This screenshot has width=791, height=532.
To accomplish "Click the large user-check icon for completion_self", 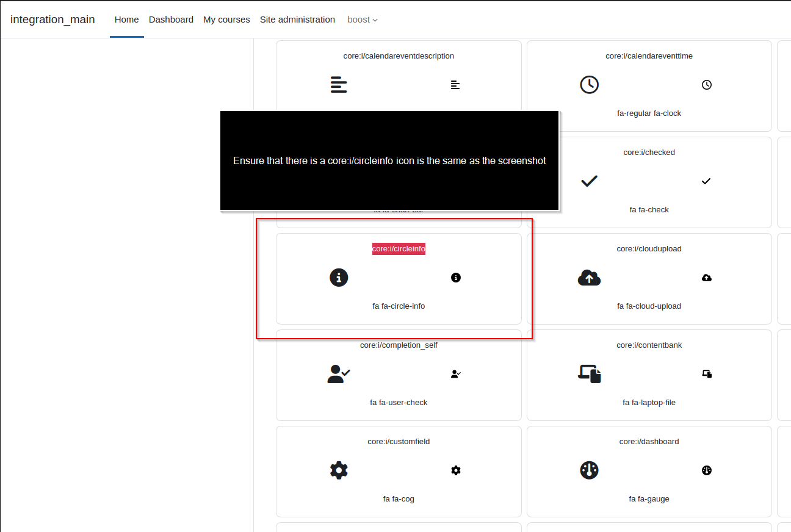I will pyautogui.click(x=339, y=373).
